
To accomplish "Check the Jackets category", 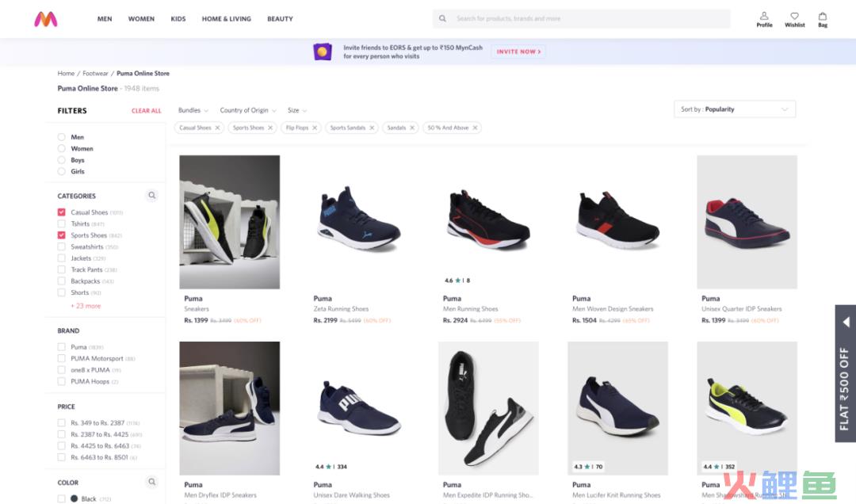I will pyautogui.click(x=62, y=258).
